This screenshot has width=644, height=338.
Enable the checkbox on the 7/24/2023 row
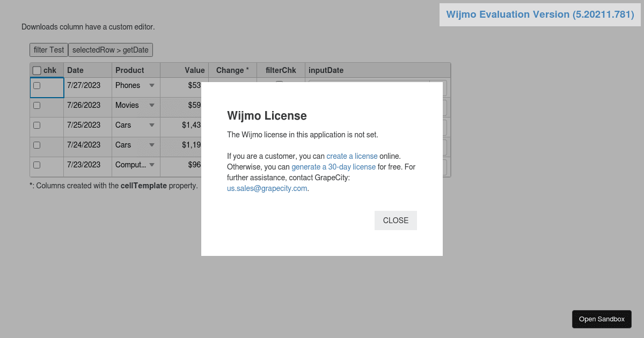coord(36,145)
